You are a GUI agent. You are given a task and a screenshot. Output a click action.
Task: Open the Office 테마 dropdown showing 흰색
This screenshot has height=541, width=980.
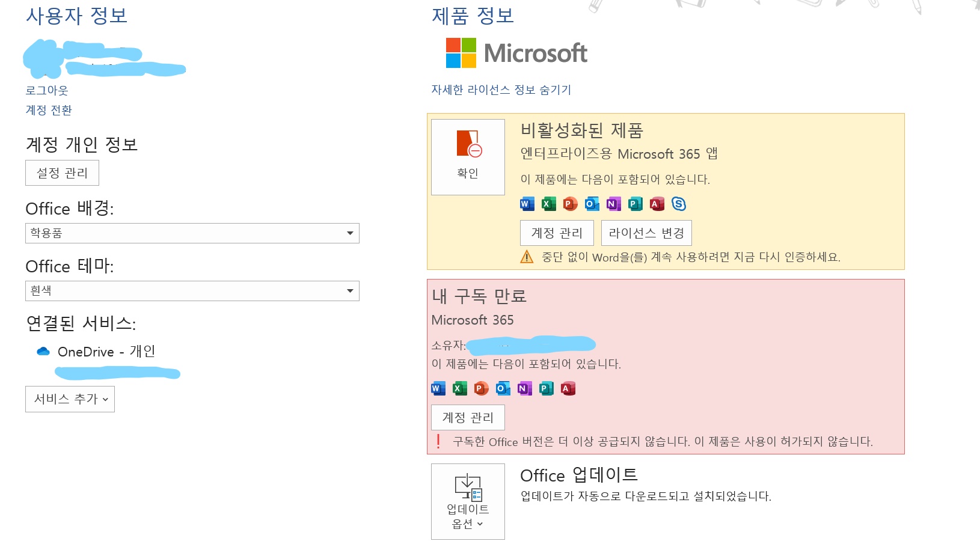tap(192, 291)
